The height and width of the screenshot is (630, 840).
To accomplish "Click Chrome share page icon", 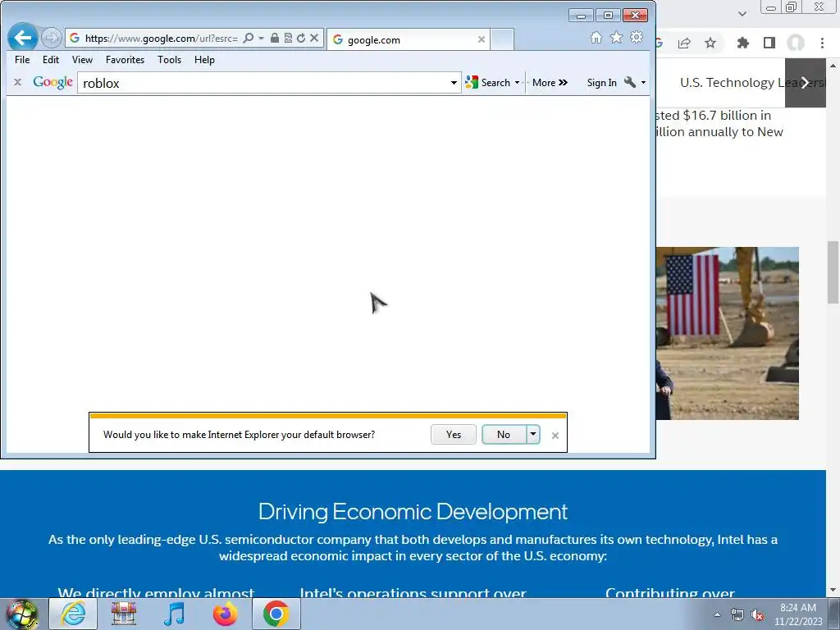I will coord(684,43).
